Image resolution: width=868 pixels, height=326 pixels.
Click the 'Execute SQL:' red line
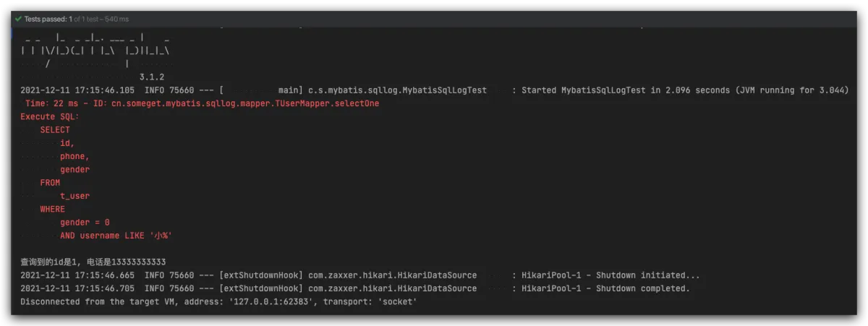click(x=49, y=116)
